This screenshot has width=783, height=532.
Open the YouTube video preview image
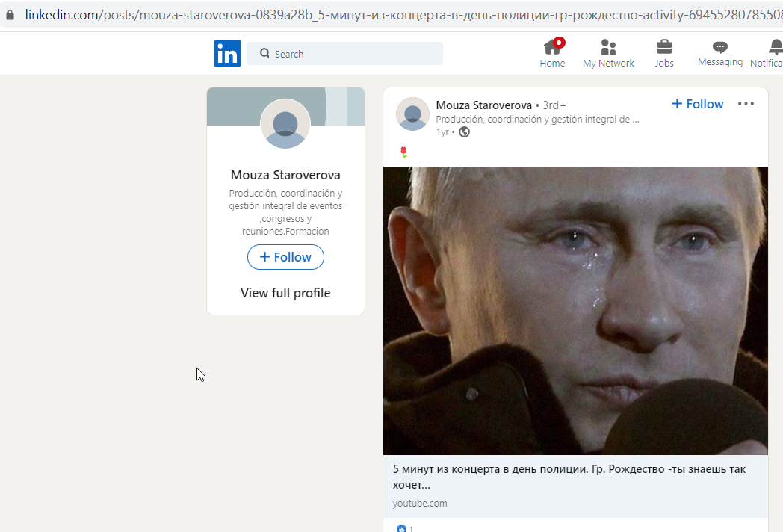[575, 311]
